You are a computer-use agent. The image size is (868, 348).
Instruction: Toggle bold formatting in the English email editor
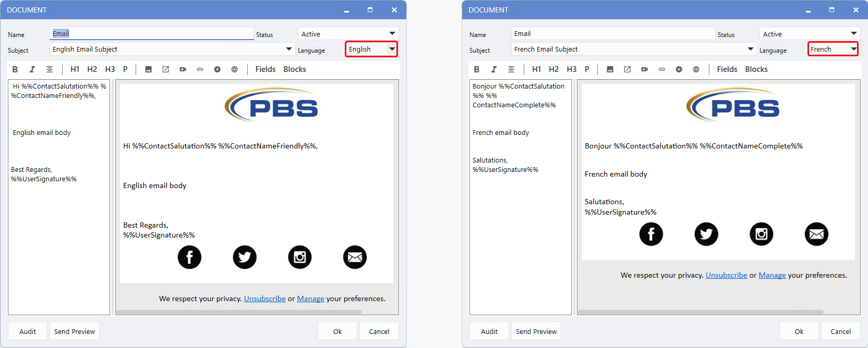click(15, 69)
